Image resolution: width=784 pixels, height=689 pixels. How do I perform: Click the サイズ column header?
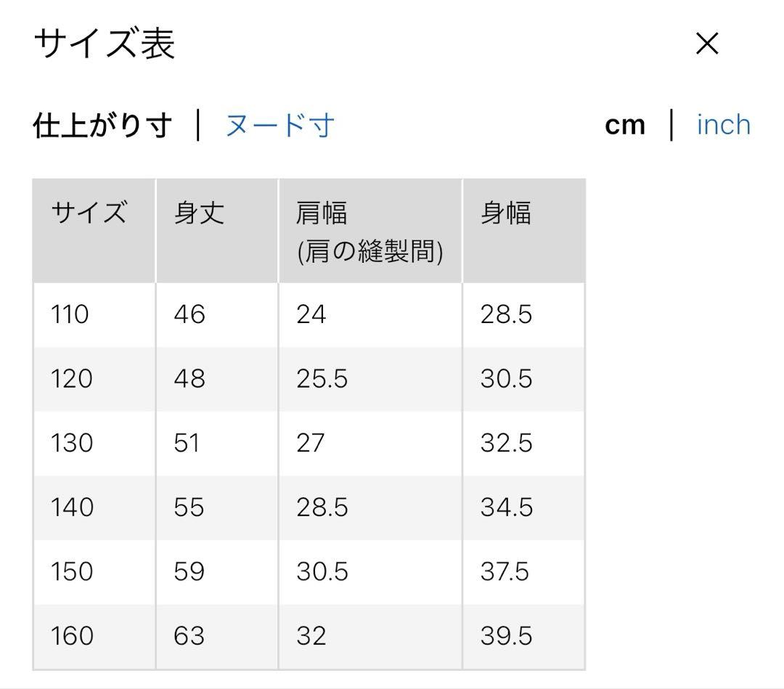89,213
